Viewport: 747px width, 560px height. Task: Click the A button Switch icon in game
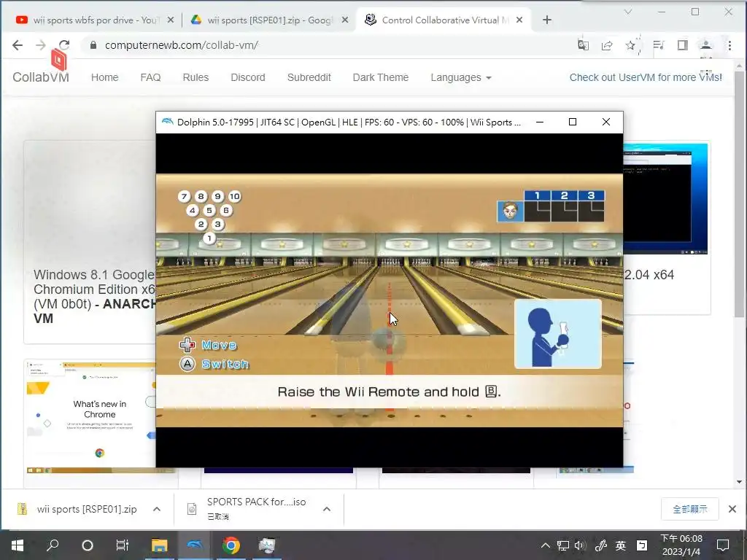coord(187,365)
